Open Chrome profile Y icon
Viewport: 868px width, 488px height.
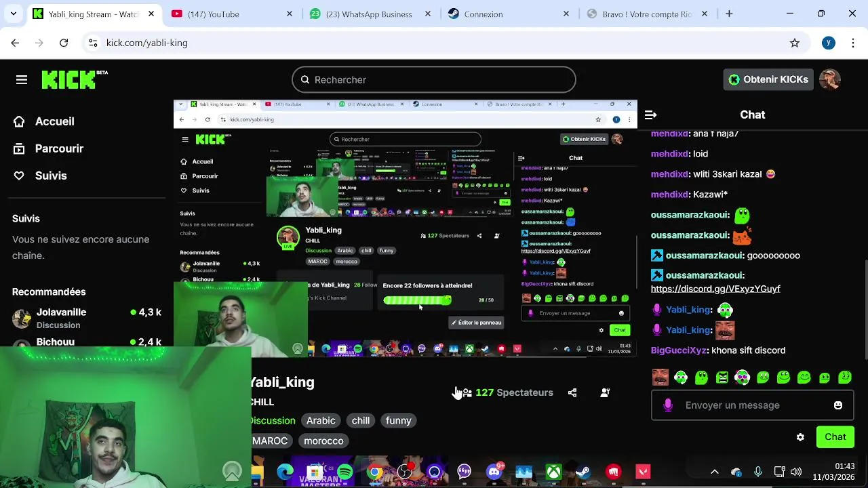click(x=829, y=43)
